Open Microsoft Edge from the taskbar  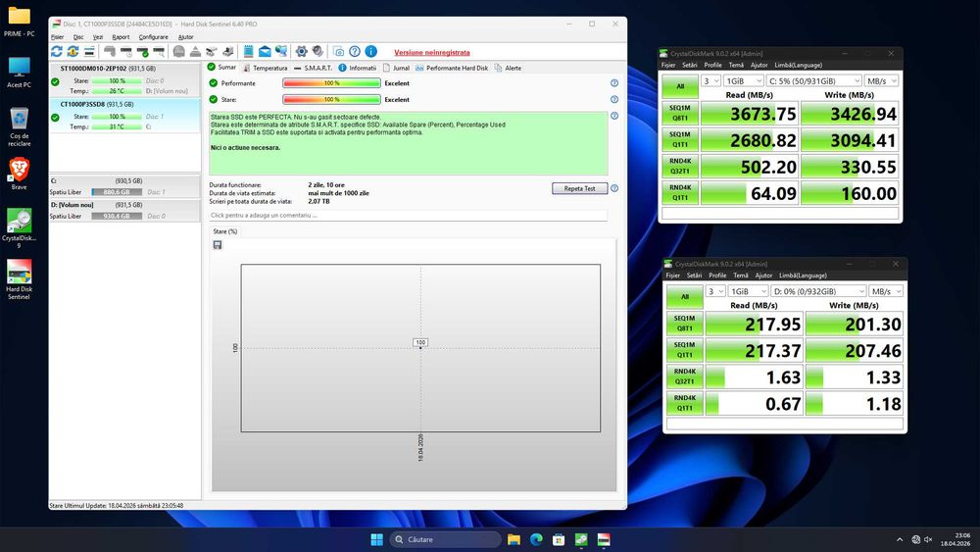(x=536, y=539)
